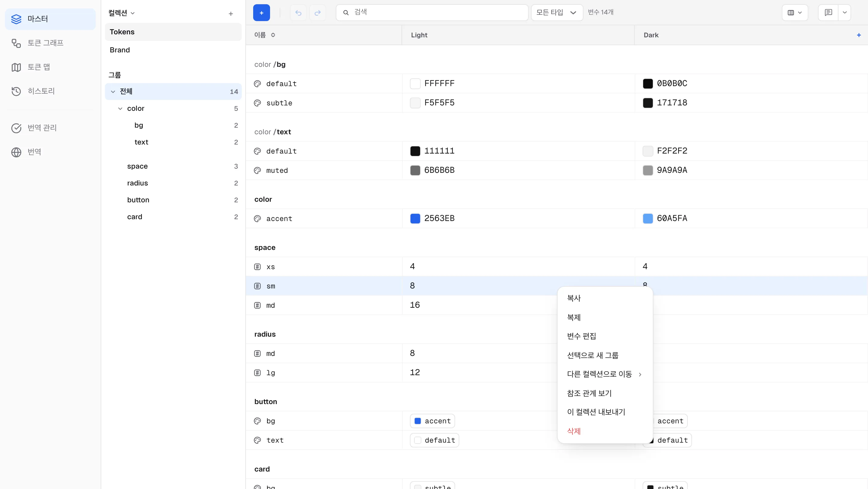Click the sort icon beside 이름 header
This screenshot has height=489, width=868.
click(x=273, y=35)
